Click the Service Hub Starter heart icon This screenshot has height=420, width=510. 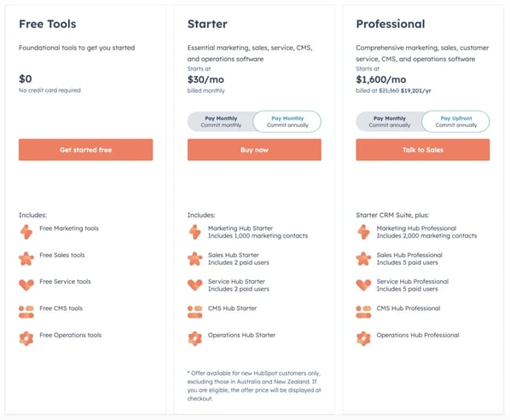point(194,285)
